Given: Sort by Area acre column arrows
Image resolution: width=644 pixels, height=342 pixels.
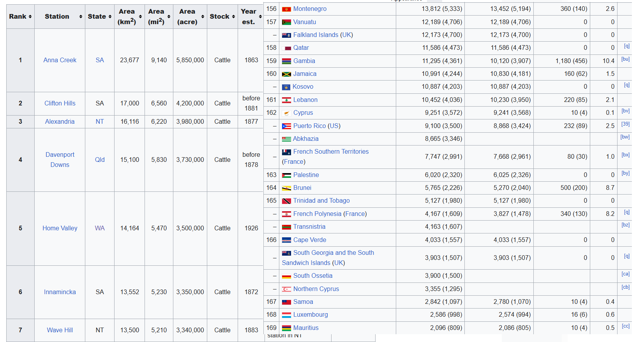Looking at the screenshot, I should (x=203, y=17).
